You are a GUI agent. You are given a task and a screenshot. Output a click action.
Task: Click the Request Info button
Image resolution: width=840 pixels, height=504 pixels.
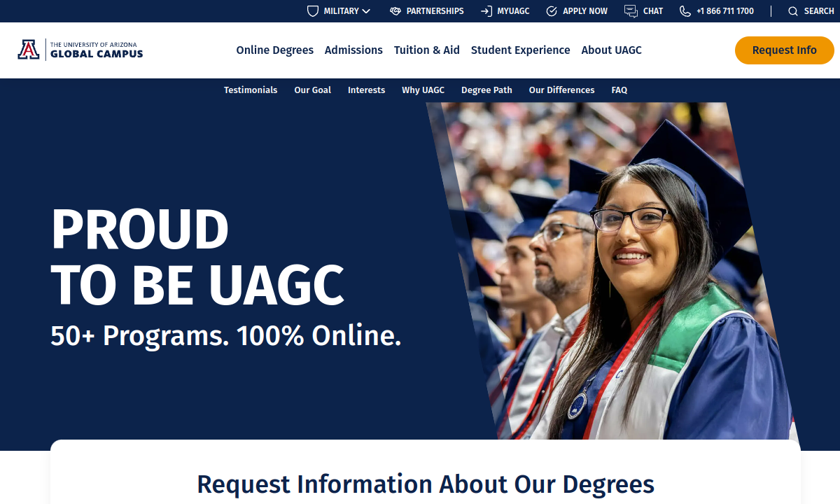point(785,50)
